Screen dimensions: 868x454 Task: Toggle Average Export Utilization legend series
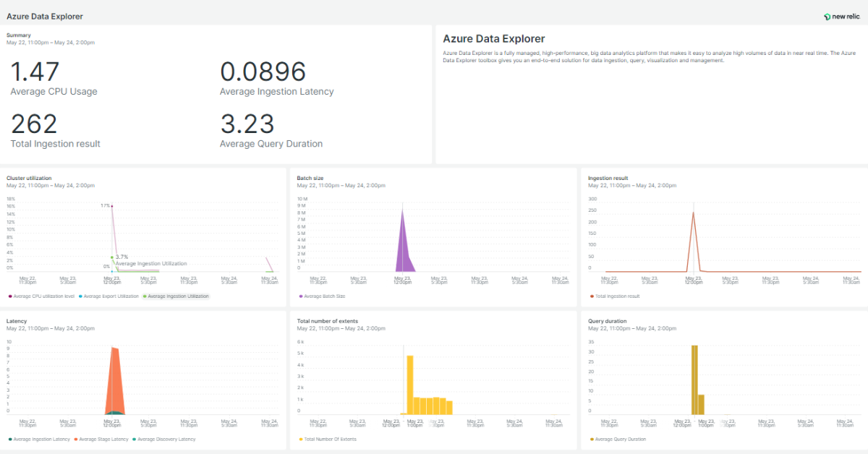[108, 296]
